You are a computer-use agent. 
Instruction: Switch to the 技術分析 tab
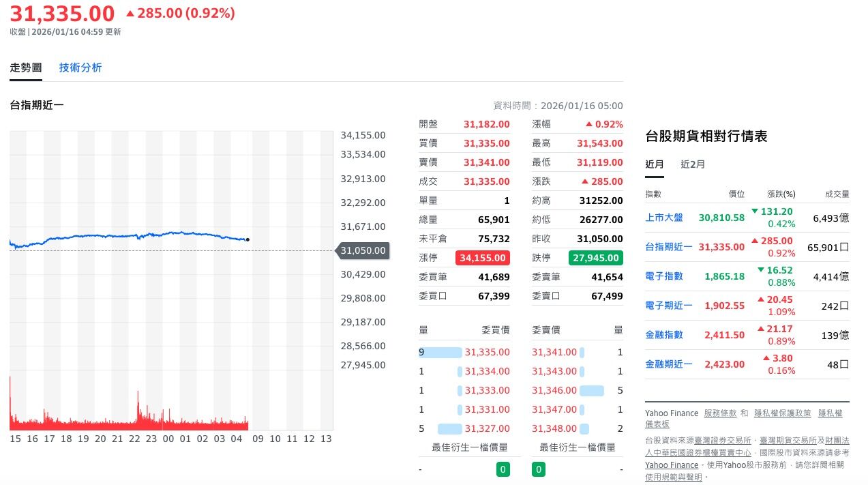point(80,68)
